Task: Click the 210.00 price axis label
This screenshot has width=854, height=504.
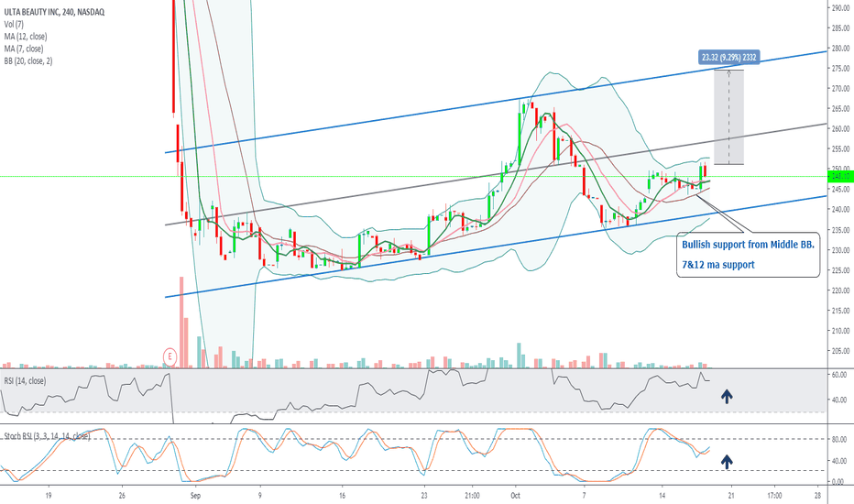Action: (x=840, y=331)
